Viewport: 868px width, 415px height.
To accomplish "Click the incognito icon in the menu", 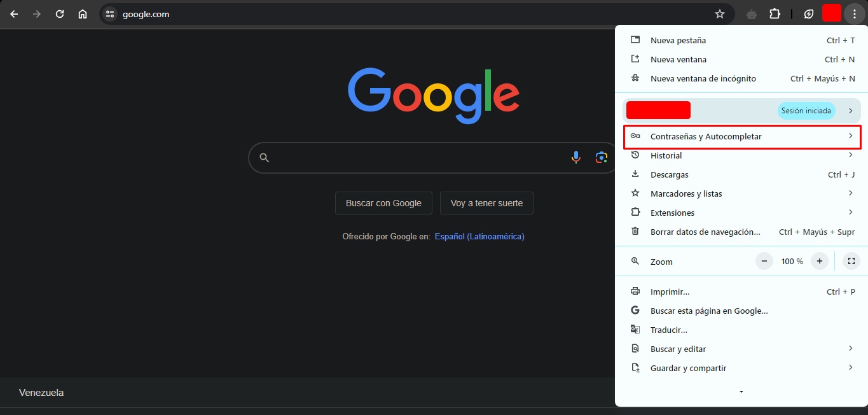I will (635, 78).
